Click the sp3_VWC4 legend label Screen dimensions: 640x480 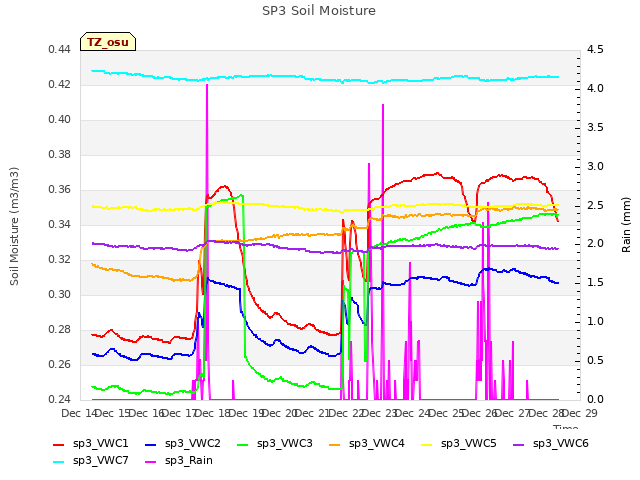tap(376, 444)
